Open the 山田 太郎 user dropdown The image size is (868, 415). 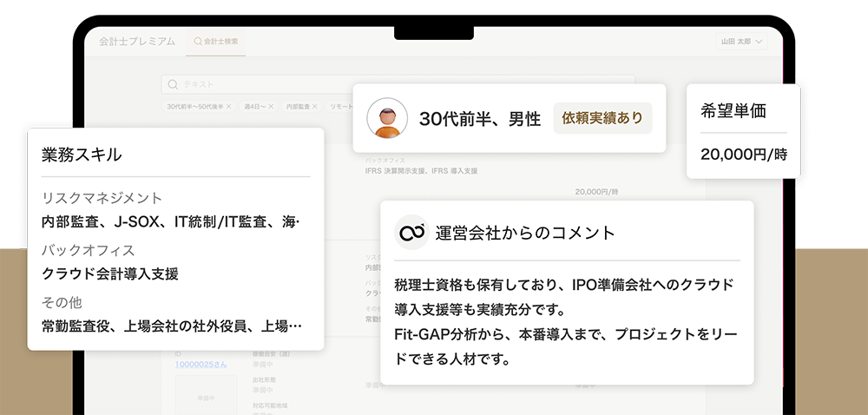point(740,41)
